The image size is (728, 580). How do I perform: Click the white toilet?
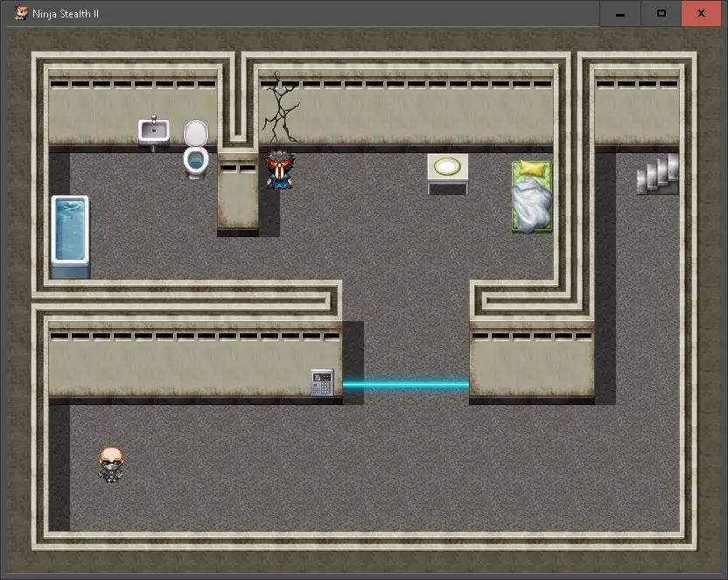196,150
